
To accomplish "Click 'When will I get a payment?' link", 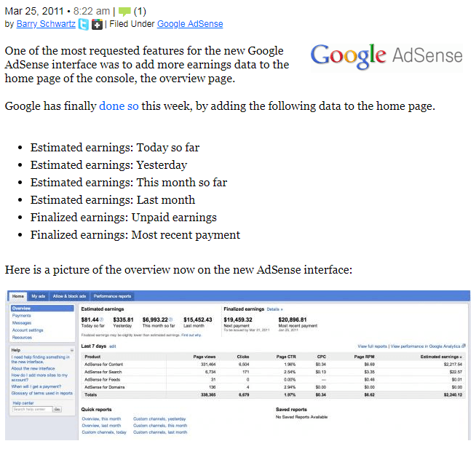I will pyautogui.click(x=36, y=386).
